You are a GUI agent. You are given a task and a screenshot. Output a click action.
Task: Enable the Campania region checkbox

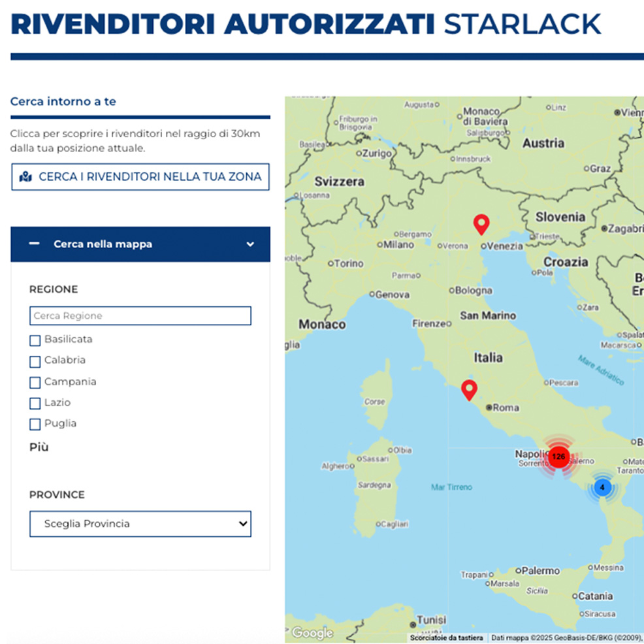pos(35,383)
